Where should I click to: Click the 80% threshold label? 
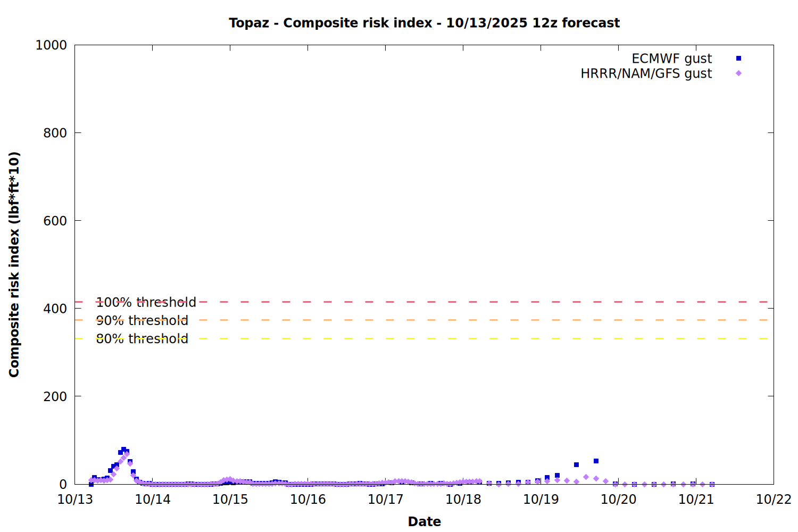click(142, 339)
